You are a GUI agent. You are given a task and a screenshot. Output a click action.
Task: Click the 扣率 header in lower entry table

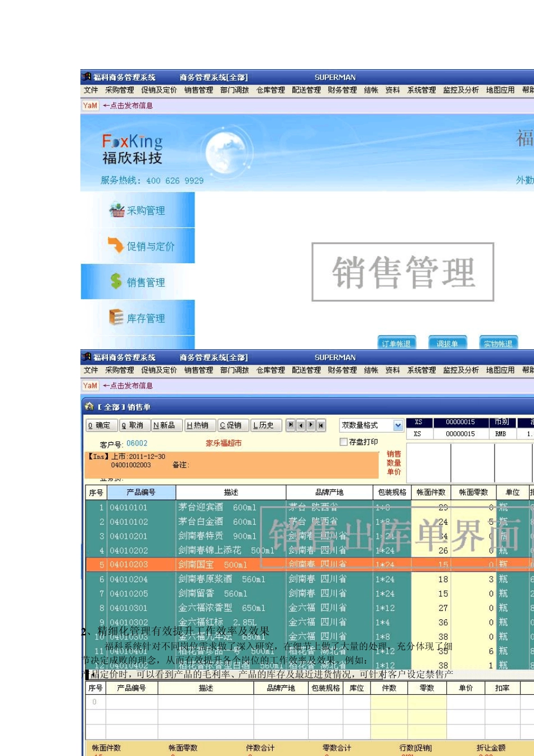point(502,688)
